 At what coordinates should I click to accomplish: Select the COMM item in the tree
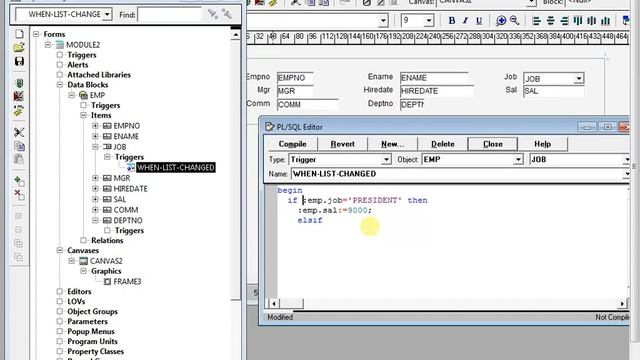pos(126,210)
